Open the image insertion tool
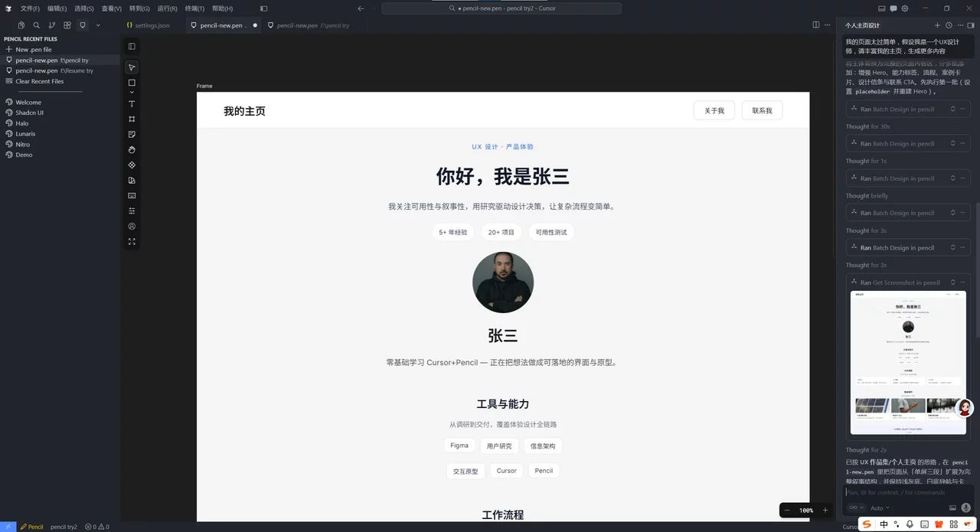 (131, 196)
